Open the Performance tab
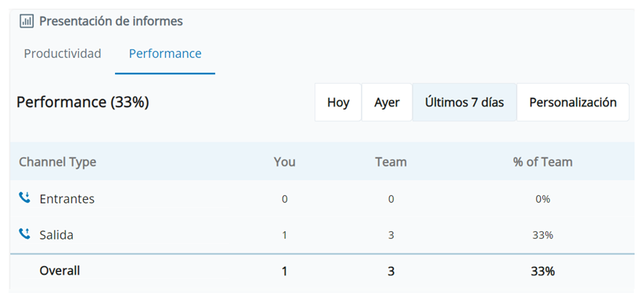 165,53
